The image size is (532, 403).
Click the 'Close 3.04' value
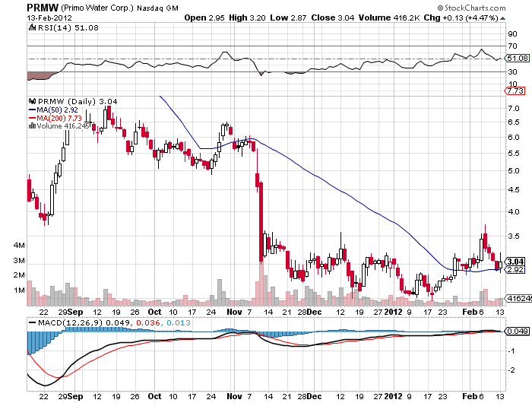coord(333,17)
